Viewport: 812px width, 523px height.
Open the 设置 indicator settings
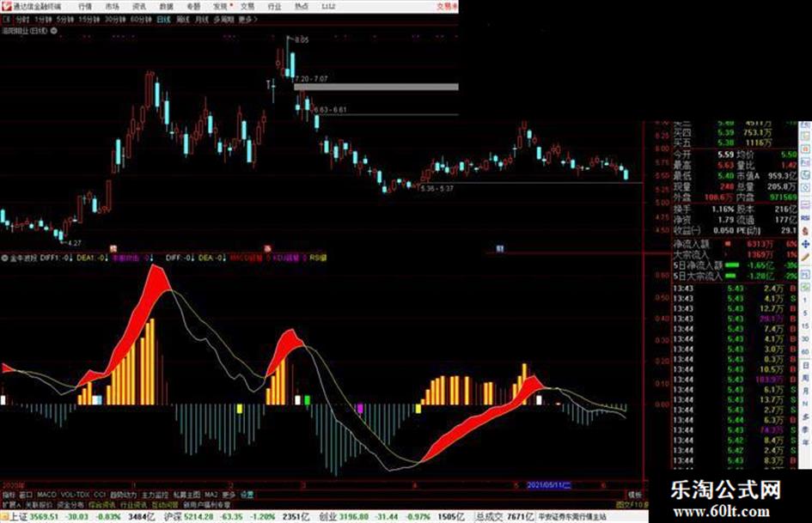247,495
